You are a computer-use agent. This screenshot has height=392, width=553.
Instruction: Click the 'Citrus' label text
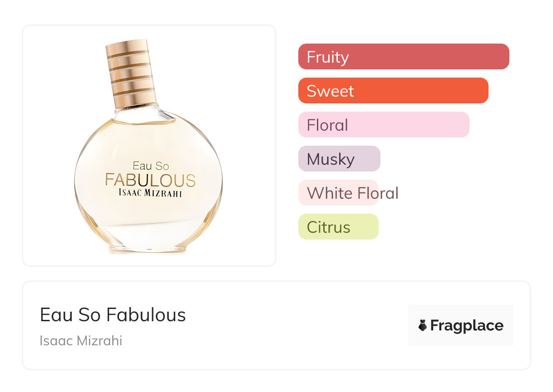coord(328,227)
